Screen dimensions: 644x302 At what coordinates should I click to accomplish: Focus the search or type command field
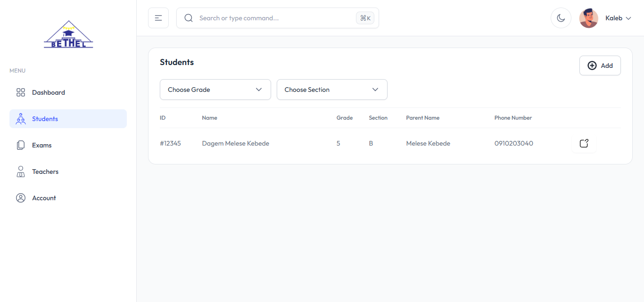click(x=273, y=18)
